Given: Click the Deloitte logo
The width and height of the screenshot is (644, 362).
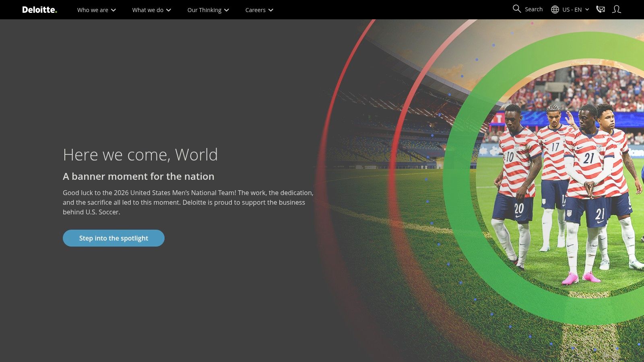Looking at the screenshot, I should pos(39,10).
